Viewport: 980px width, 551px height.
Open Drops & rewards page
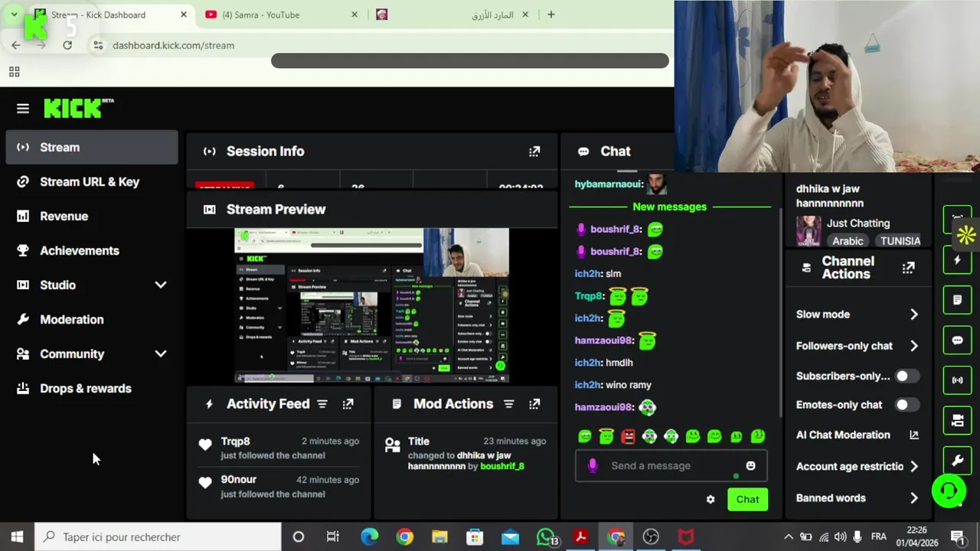(x=92, y=388)
